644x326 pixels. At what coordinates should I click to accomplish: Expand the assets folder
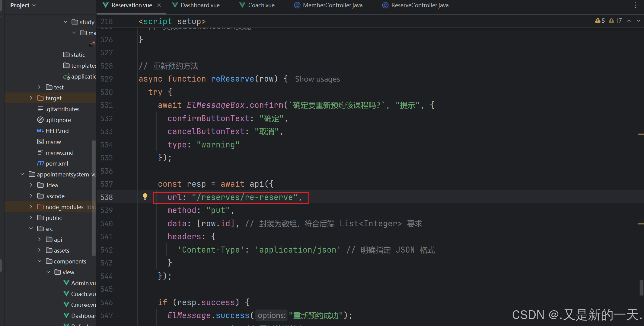pyautogui.click(x=40, y=250)
